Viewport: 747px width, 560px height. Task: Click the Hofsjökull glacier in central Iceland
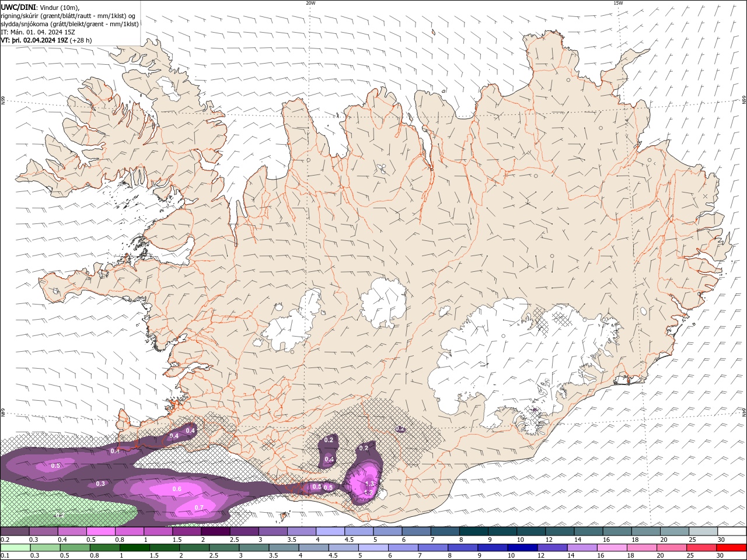click(x=383, y=302)
